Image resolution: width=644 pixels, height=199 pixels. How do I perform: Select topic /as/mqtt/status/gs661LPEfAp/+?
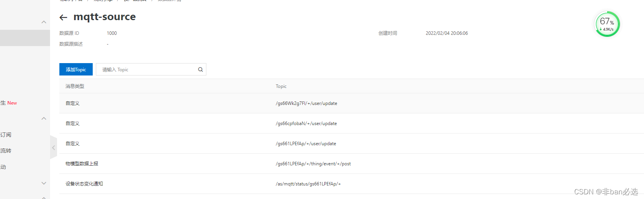point(308,184)
